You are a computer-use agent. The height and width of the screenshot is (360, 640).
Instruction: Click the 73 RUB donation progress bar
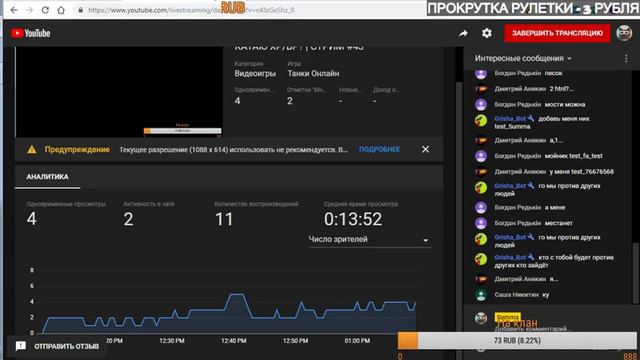517,340
